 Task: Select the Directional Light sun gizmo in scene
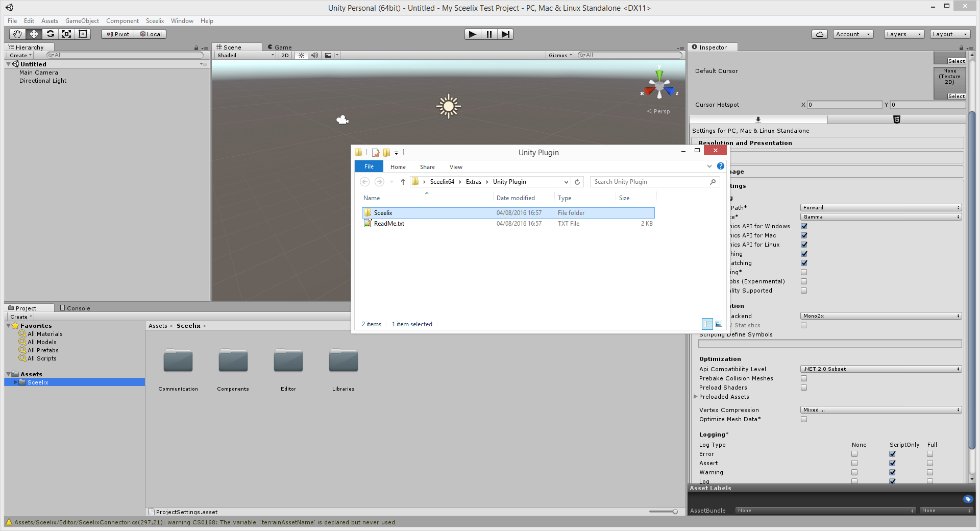(449, 106)
